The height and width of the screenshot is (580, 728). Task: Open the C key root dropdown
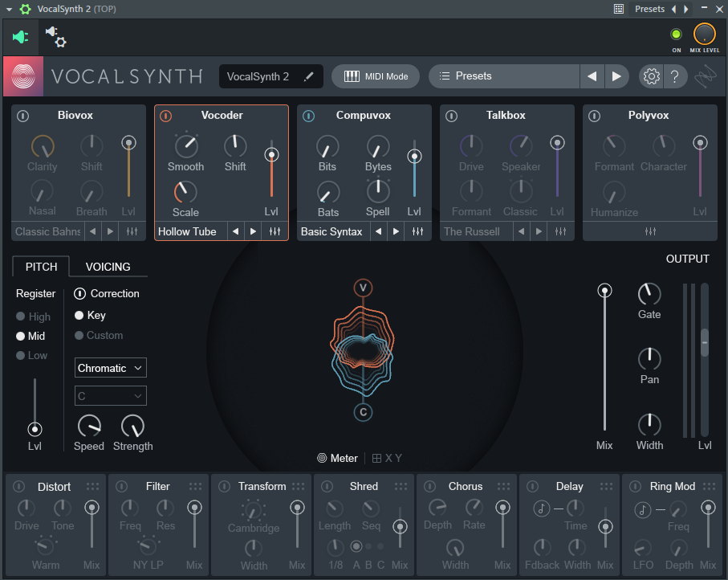coord(111,395)
